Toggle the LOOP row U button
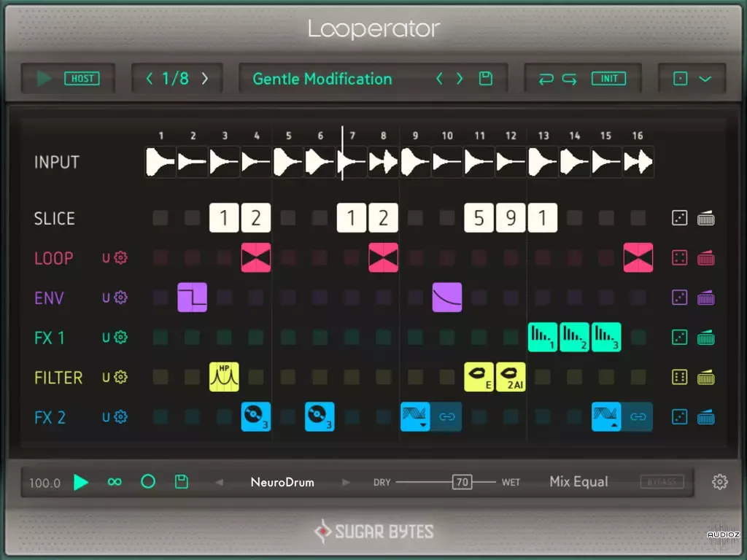747x560 pixels. [106, 258]
